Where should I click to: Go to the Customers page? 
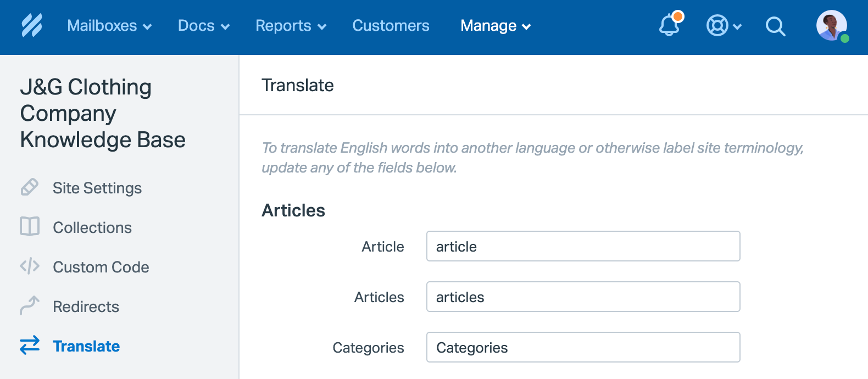coord(391,26)
